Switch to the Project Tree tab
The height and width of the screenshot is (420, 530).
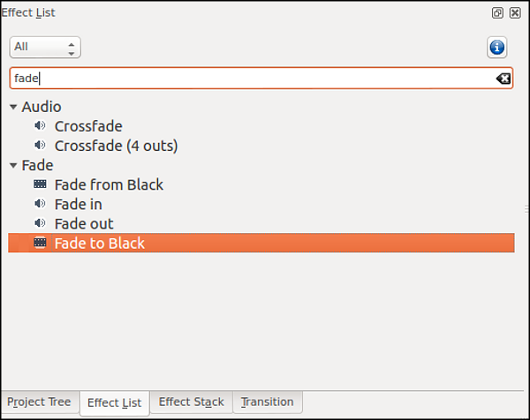point(39,402)
